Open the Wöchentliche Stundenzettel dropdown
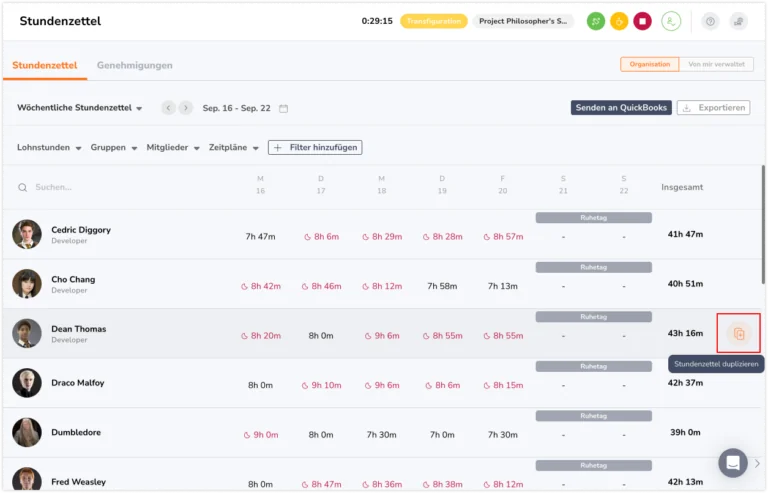The image size is (768, 493). (x=79, y=108)
